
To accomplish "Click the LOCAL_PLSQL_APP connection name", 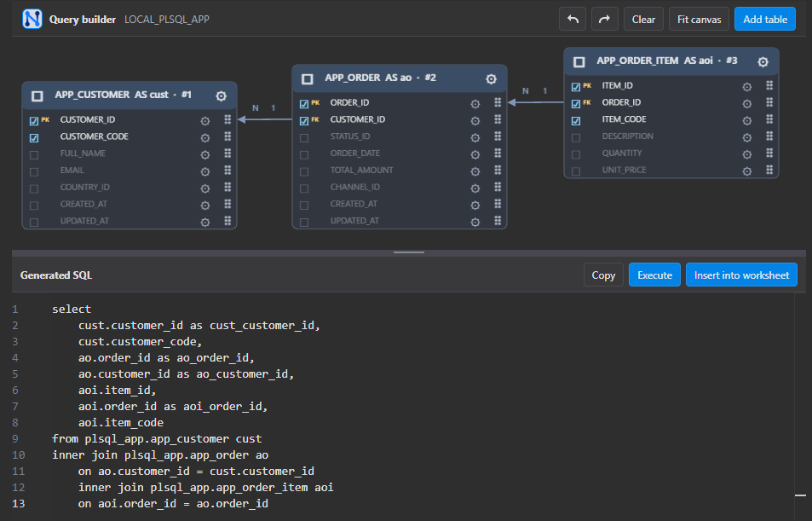I will pos(167,19).
